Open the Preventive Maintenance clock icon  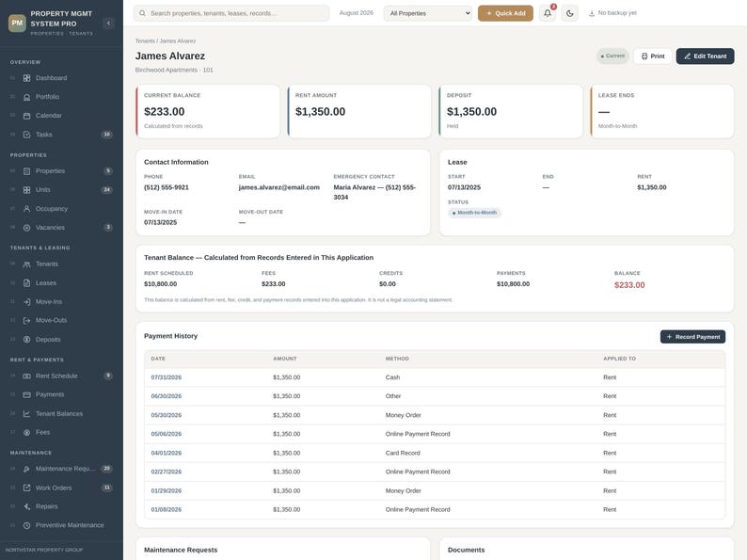[26, 525]
